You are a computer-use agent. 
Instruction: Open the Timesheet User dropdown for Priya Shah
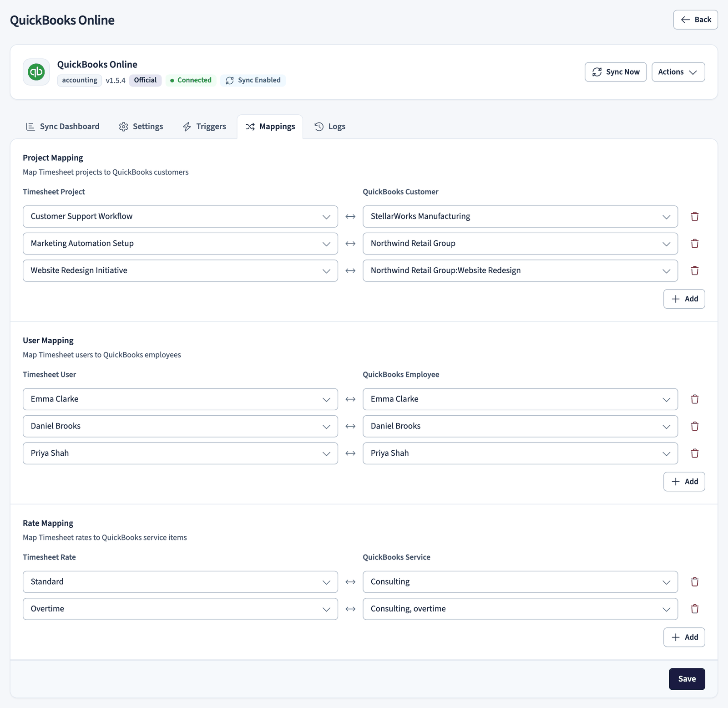tap(180, 453)
